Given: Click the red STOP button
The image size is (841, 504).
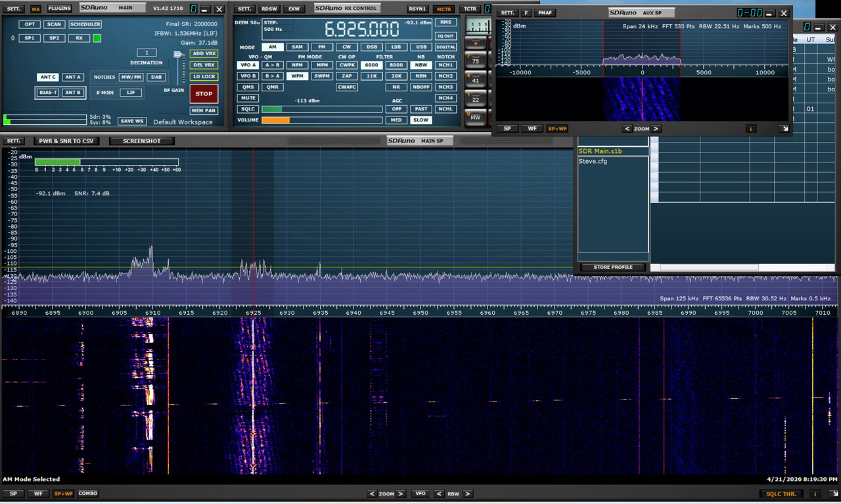Looking at the screenshot, I should [204, 93].
